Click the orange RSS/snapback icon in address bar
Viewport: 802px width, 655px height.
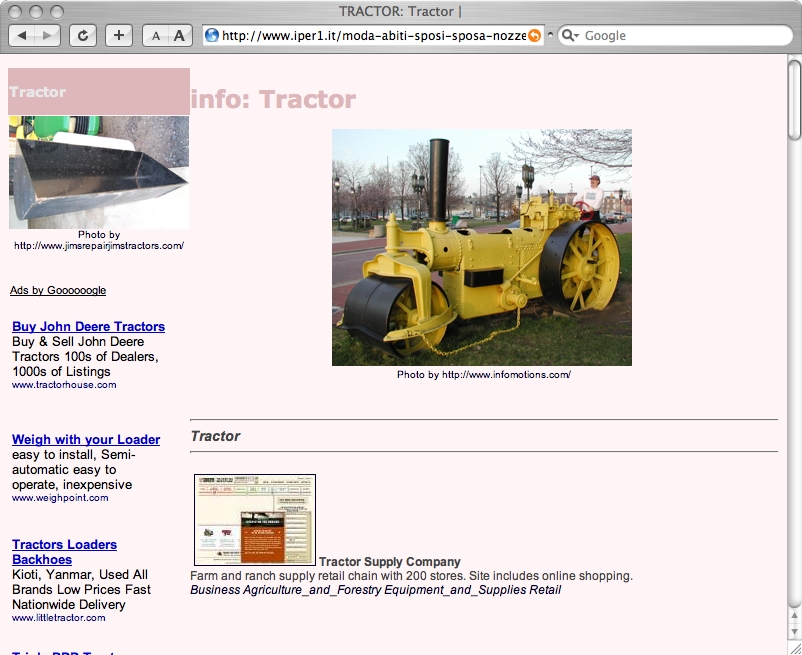point(534,36)
